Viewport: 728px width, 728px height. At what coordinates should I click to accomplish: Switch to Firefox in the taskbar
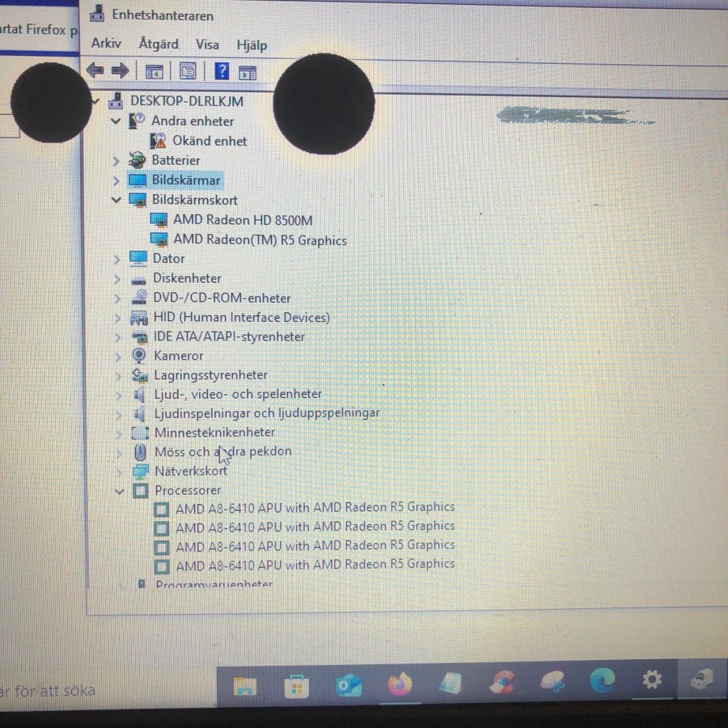click(x=400, y=684)
